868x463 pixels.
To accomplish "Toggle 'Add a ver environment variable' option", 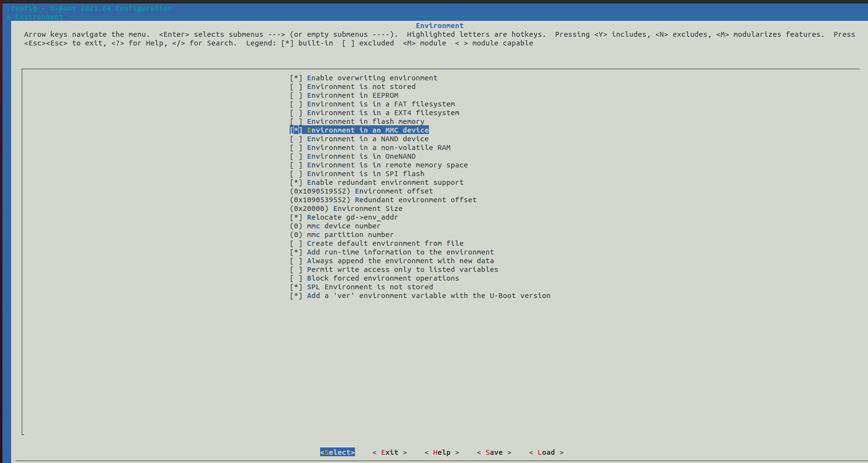I will [x=420, y=296].
